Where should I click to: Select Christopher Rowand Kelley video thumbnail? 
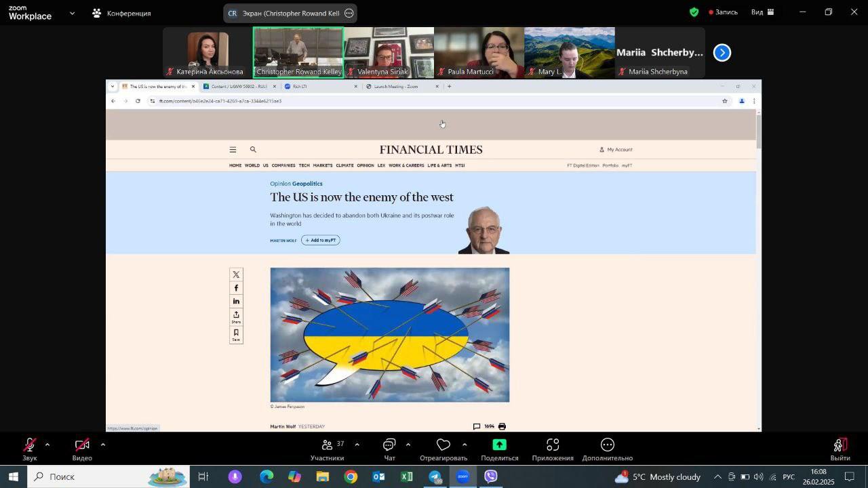298,53
